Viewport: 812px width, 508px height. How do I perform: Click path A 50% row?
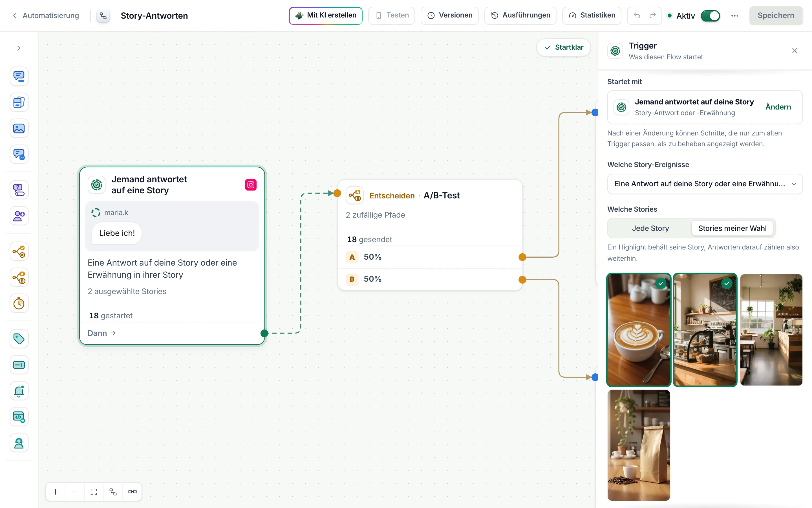coord(430,257)
